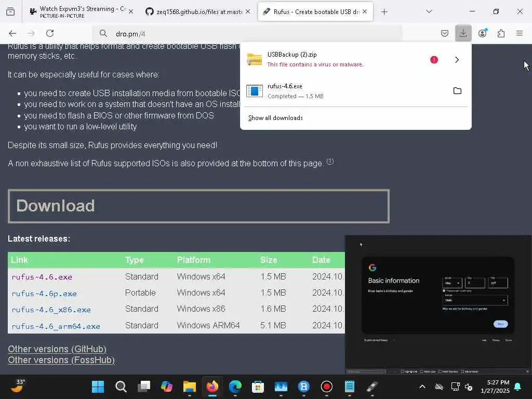Image resolution: width=532 pixels, height=399 pixels.
Task: Go back to the previous page
Action: click(x=12, y=33)
